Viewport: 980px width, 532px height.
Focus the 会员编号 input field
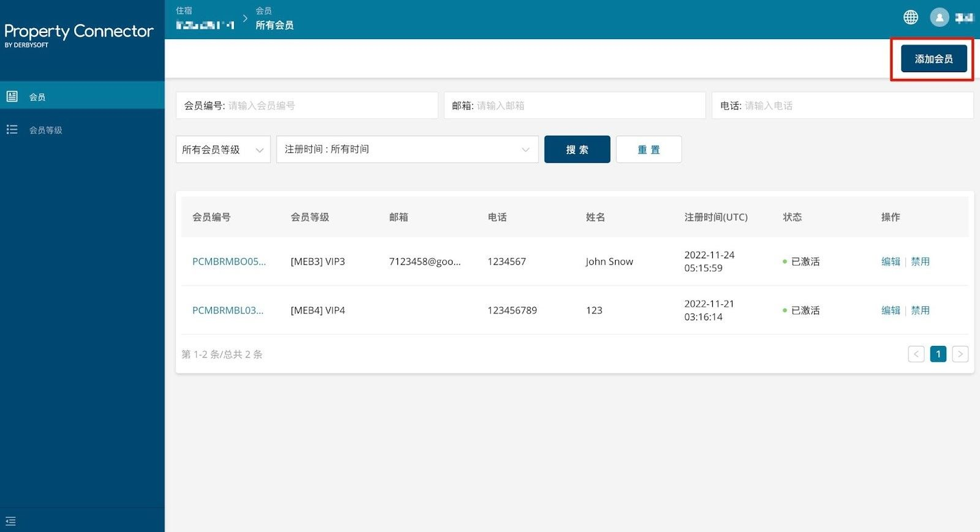click(x=307, y=105)
